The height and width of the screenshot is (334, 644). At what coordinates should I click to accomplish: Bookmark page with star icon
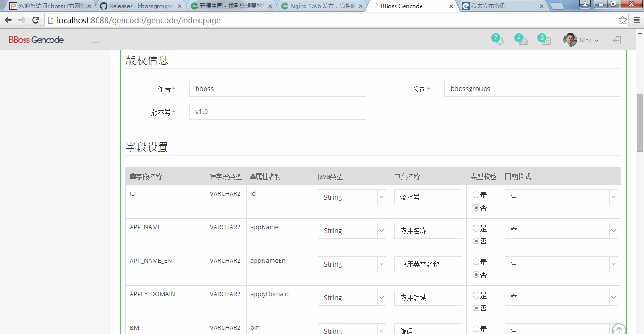coord(622,20)
